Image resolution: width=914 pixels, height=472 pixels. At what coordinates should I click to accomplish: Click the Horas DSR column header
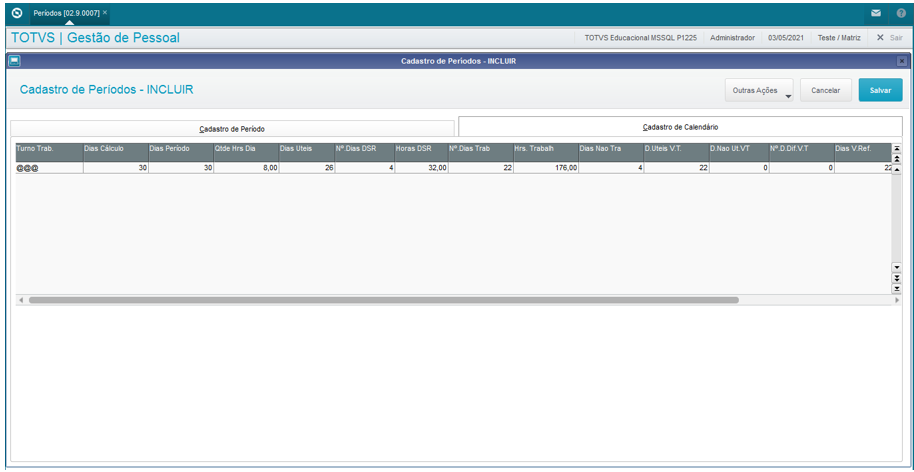[x=421, y=152]
